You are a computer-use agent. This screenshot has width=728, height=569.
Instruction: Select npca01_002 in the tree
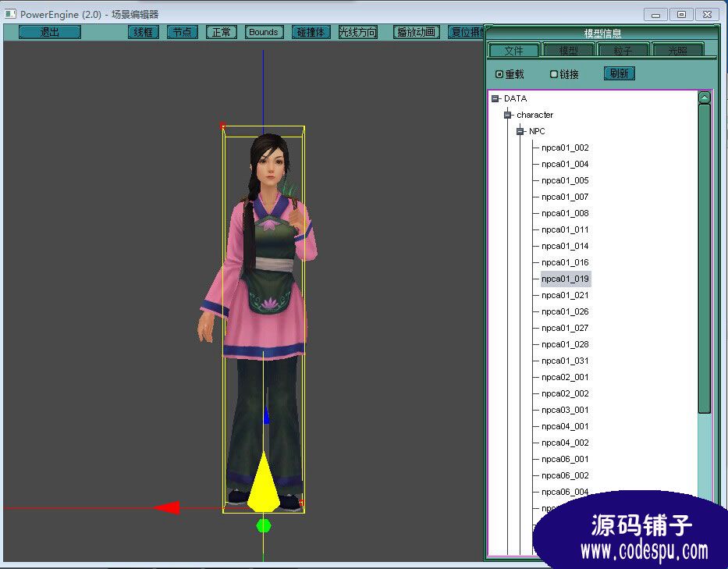point(565,148)
